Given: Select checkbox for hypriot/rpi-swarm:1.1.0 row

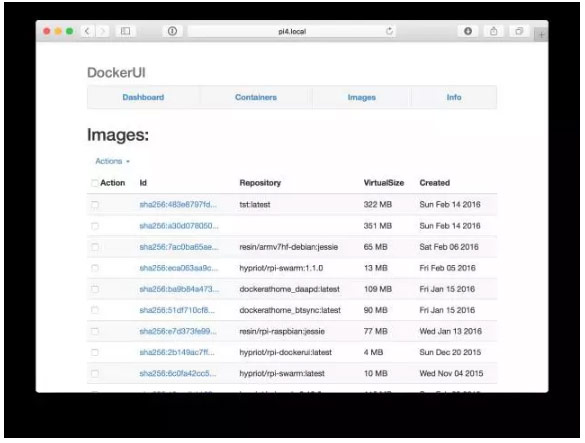Looking at the screenshot, I should pyautogui.click(x=95, y=268).
